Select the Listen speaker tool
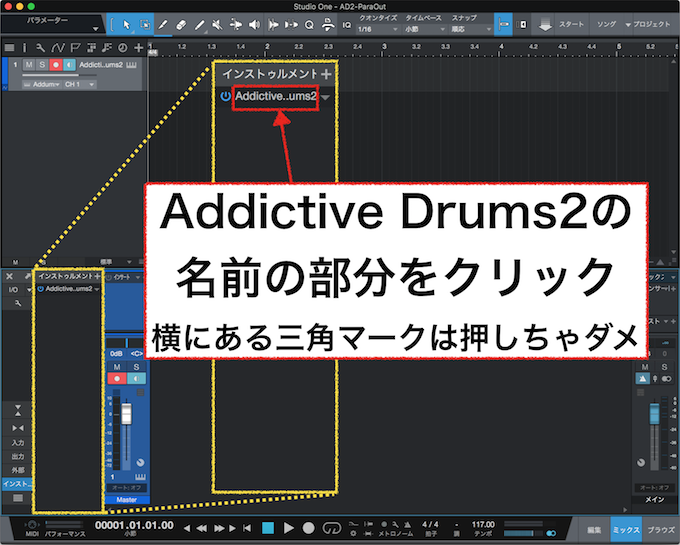The height and width of the screenshot is (545, 680). click(x=255, y=25)
